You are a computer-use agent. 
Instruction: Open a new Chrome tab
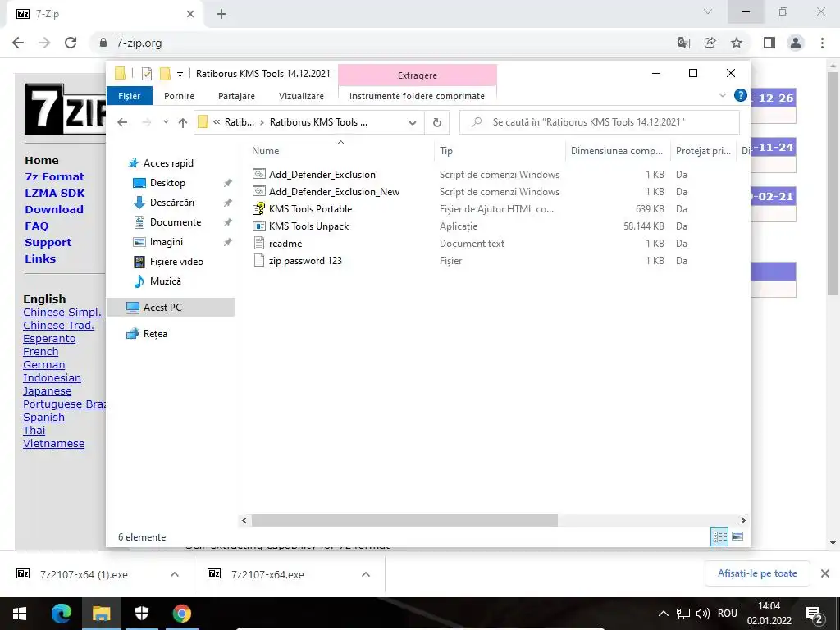pyautogui.click(x=221, y=14)
